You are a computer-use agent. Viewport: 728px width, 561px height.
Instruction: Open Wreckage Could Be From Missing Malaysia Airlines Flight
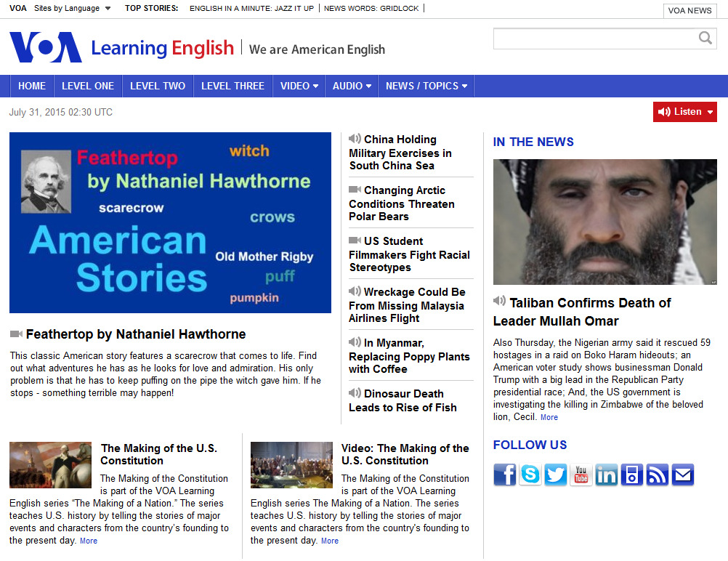[407, 305]
